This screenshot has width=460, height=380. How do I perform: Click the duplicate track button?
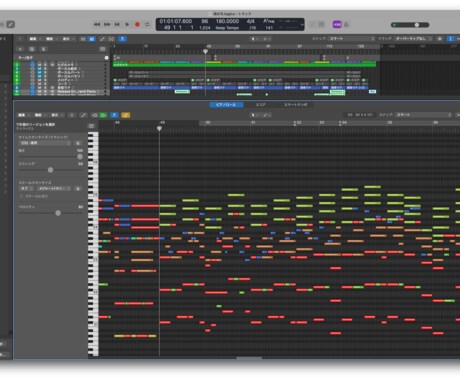coord(32,49)
